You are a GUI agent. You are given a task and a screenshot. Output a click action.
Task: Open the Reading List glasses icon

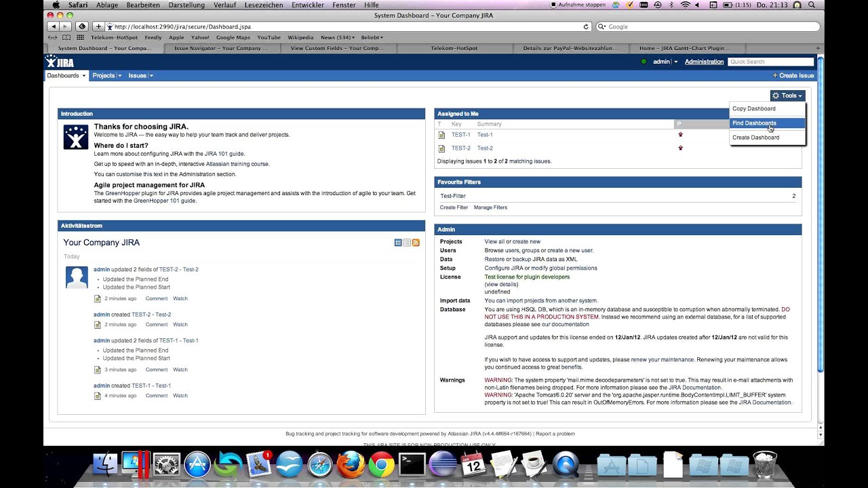click(53, 37)
